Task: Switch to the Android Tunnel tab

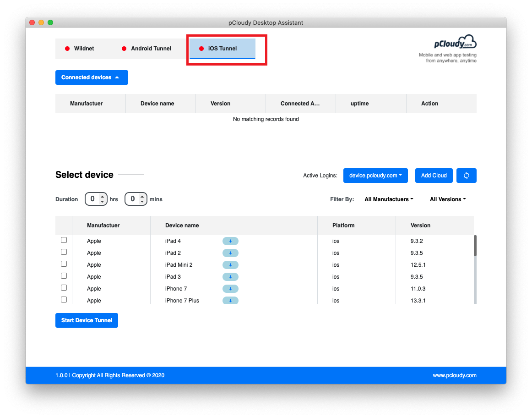Action: point(147,49)
